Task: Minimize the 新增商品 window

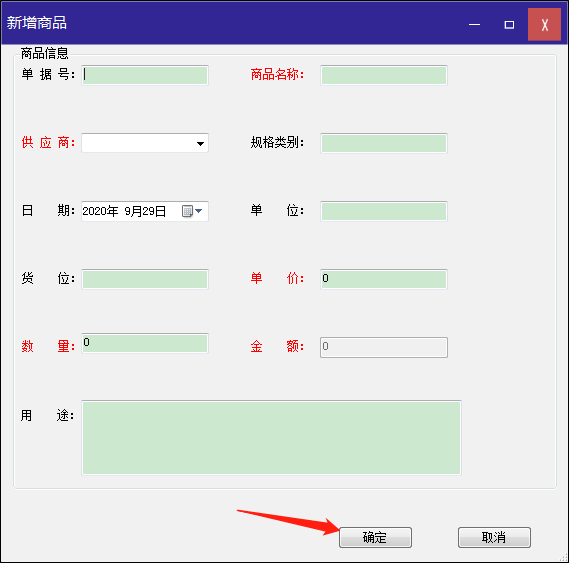Action: click(x=474, y=24)
